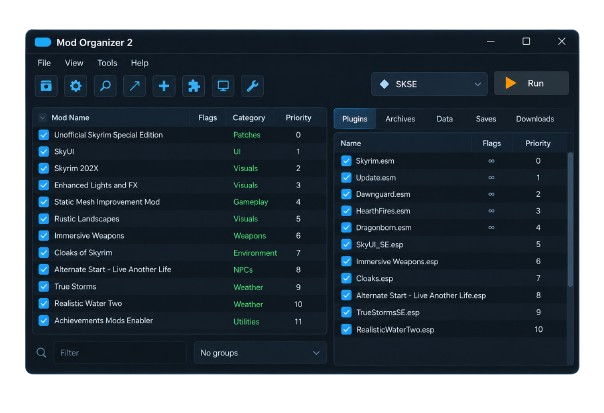604x413 pixels.
Task: Open the View menu
Action: click(x=74, y=63)
